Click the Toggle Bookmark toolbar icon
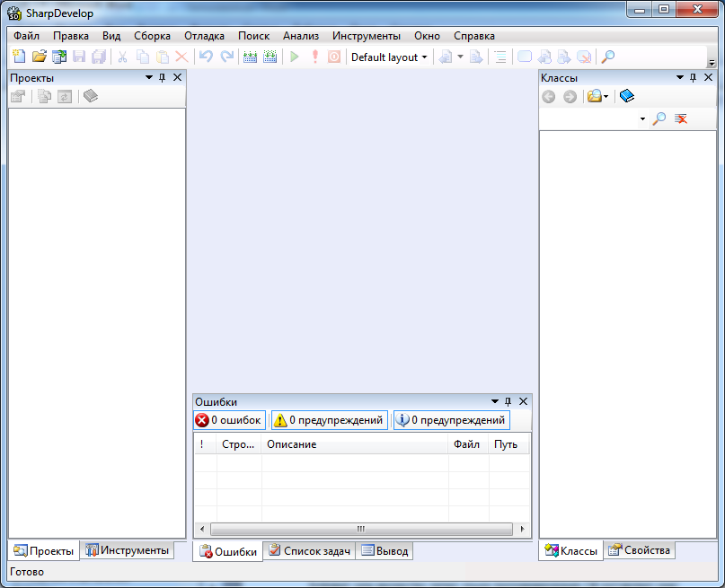Image resolution: width=725 pixels, height=588 pixels. coord(525,57)
